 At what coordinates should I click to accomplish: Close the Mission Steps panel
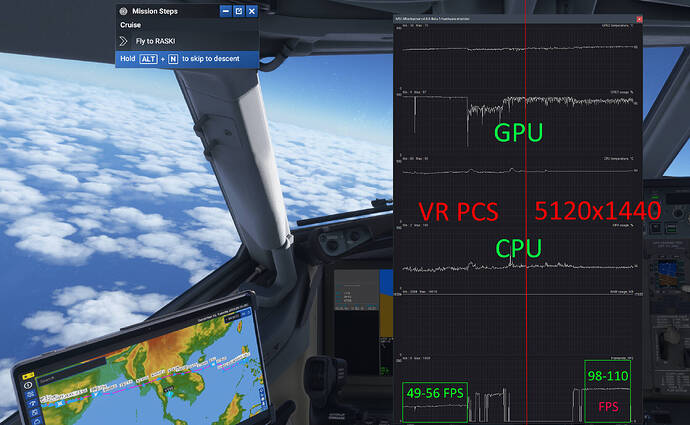pos(252,11)
